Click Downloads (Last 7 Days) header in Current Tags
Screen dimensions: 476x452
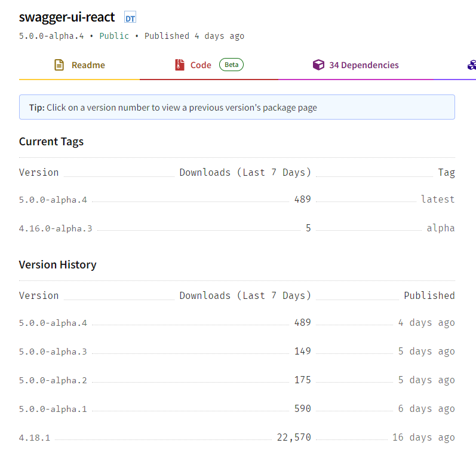[x=245, y=173]
